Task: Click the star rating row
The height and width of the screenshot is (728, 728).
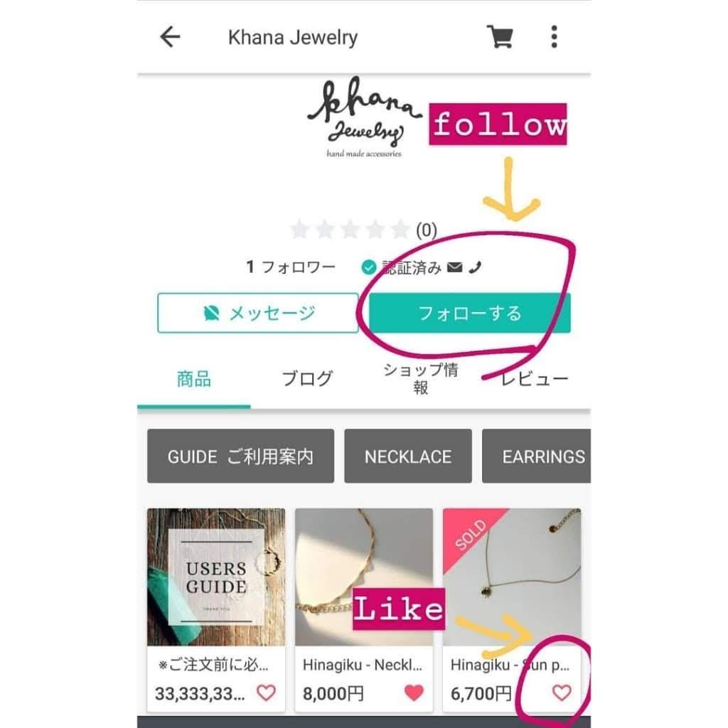Action: [363, 230]
